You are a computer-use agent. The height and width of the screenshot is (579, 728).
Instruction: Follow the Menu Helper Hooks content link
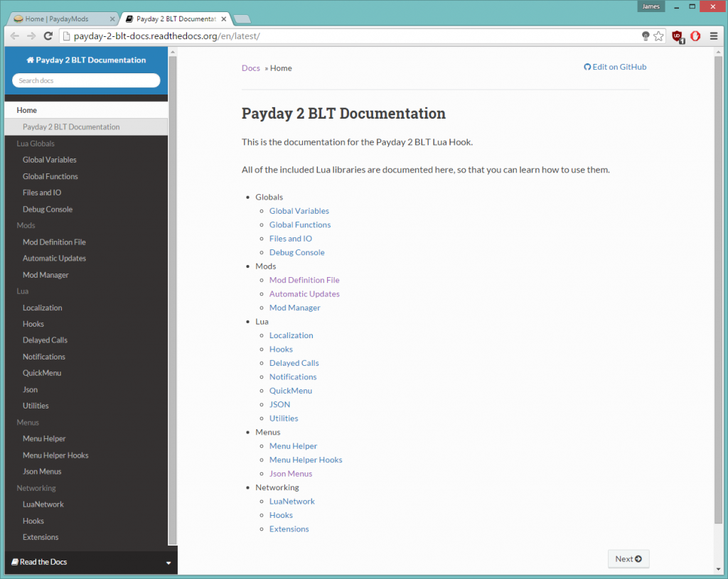point(306,460)
